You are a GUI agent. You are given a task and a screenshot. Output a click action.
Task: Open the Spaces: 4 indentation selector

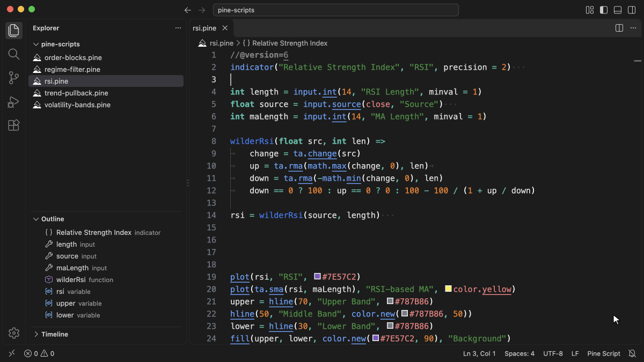point(519,353)
